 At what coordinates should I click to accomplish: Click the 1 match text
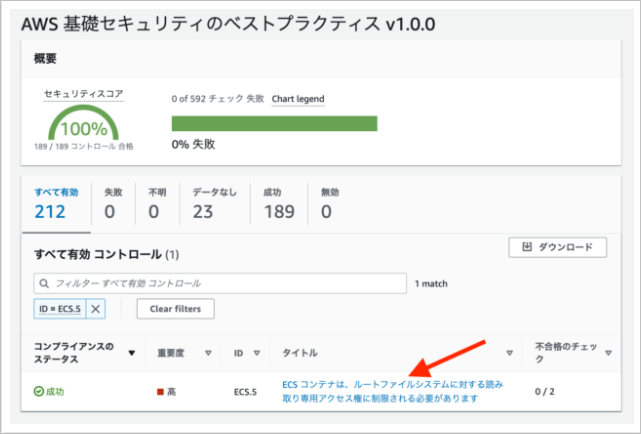coord(431,284)
